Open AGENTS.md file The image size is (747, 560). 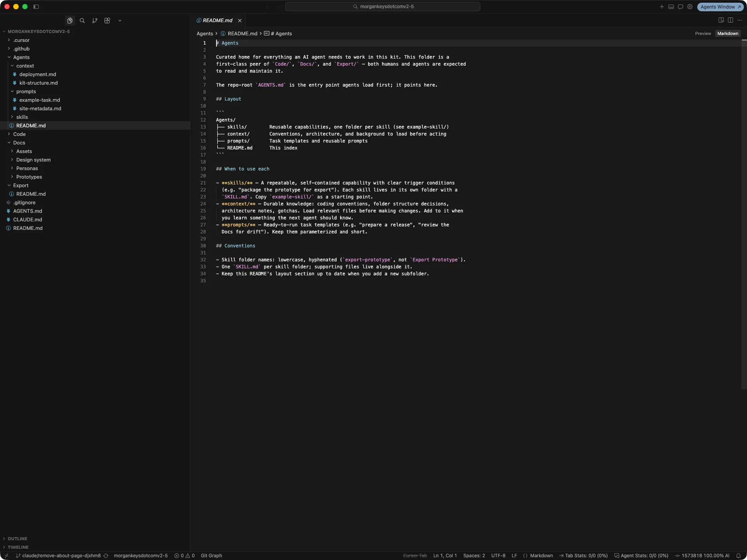28,211
